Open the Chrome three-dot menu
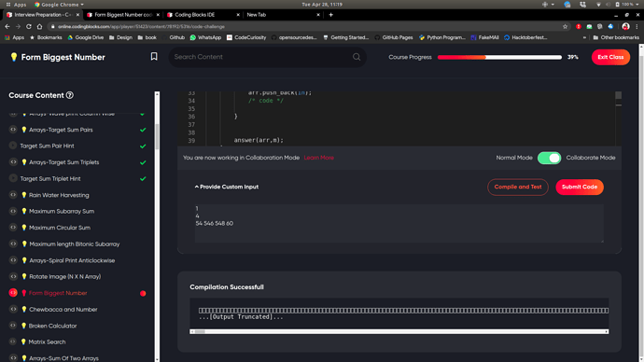 coord(637,26)
